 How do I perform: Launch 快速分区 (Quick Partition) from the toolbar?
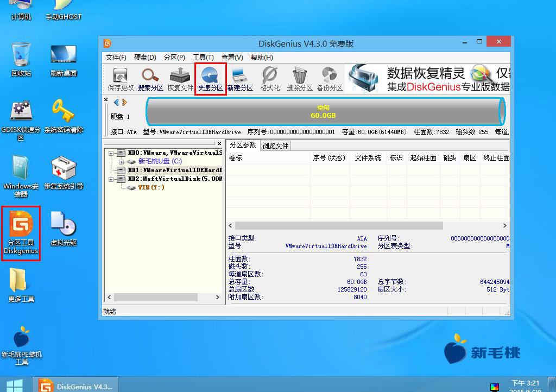pos(210,79)
